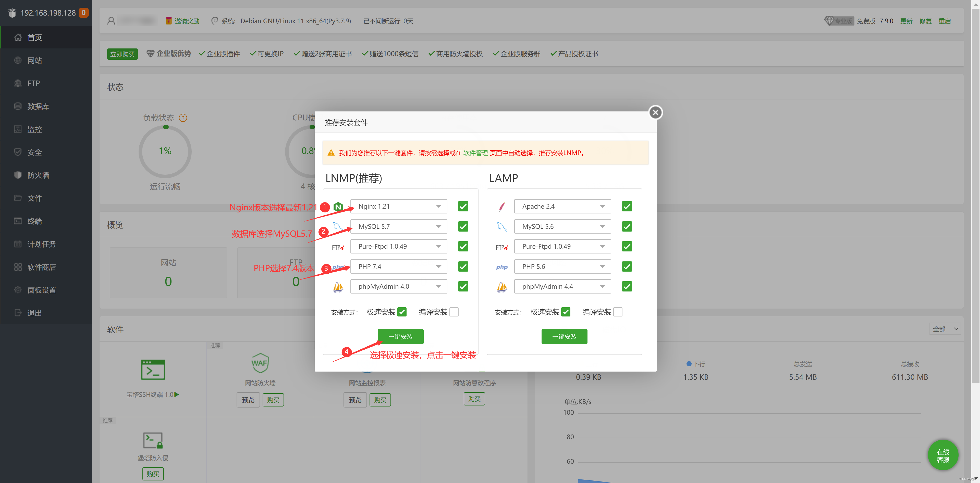The height and width of the screenshot is (483, 980).
Task: Click the 负载状态 help question icon
Action: coord(183,118)
